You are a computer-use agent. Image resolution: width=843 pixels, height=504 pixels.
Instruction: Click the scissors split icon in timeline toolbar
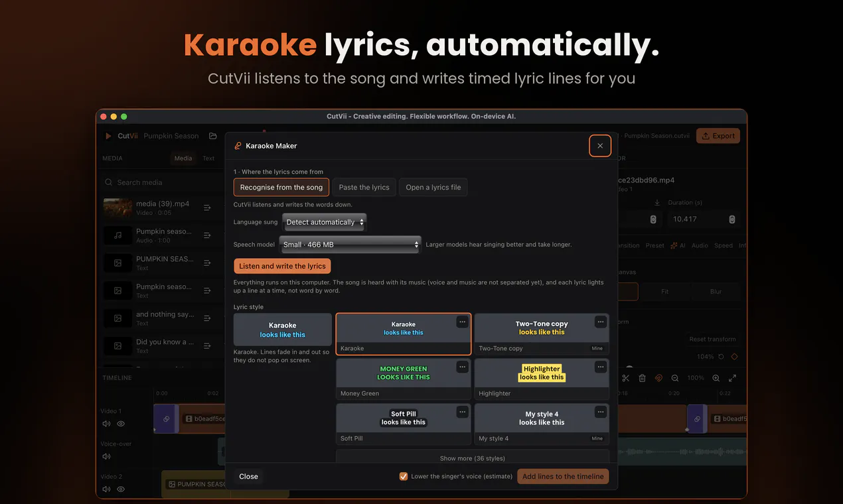pyautogui.click(x=625, y=378)
